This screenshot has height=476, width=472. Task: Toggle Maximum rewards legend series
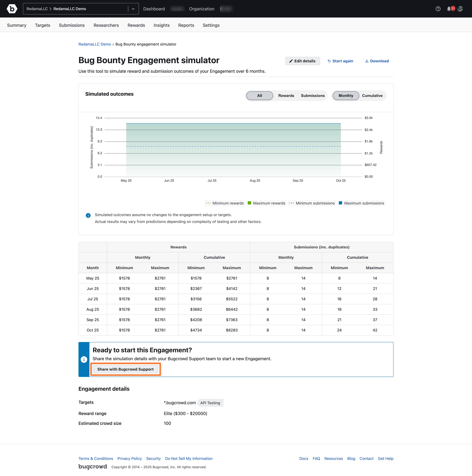coord(266,203)
